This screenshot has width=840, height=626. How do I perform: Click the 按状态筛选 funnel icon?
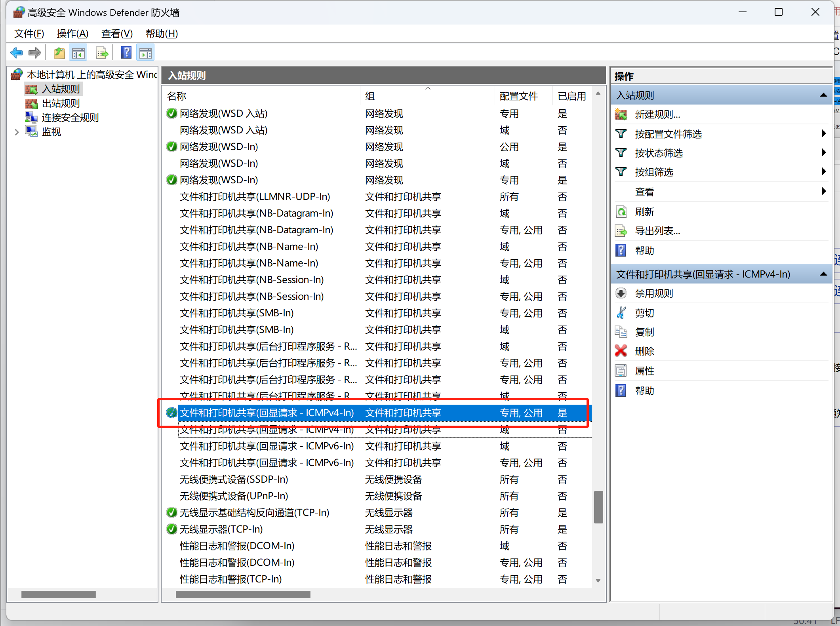point(621,153)
